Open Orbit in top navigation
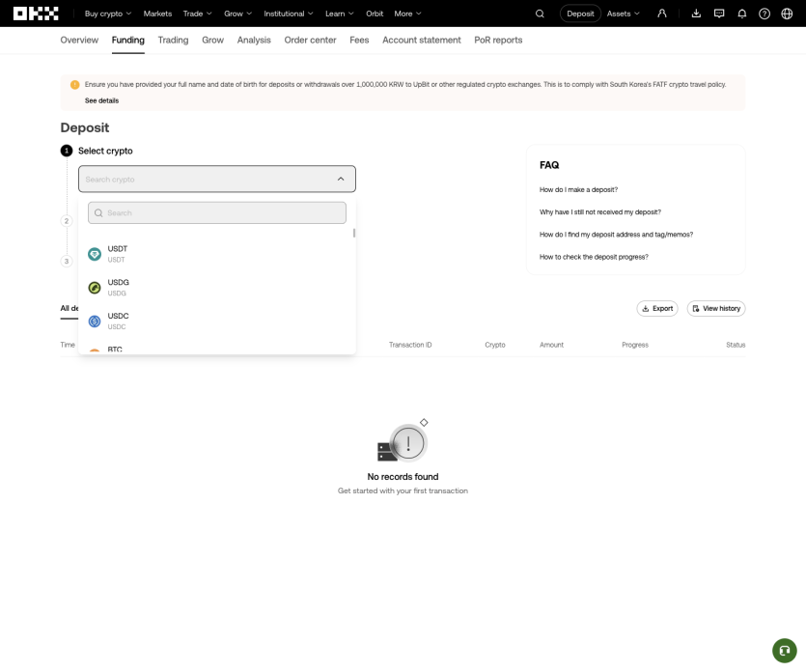The height and width of the screenshot is (672, 806). [x=375, y=14]
